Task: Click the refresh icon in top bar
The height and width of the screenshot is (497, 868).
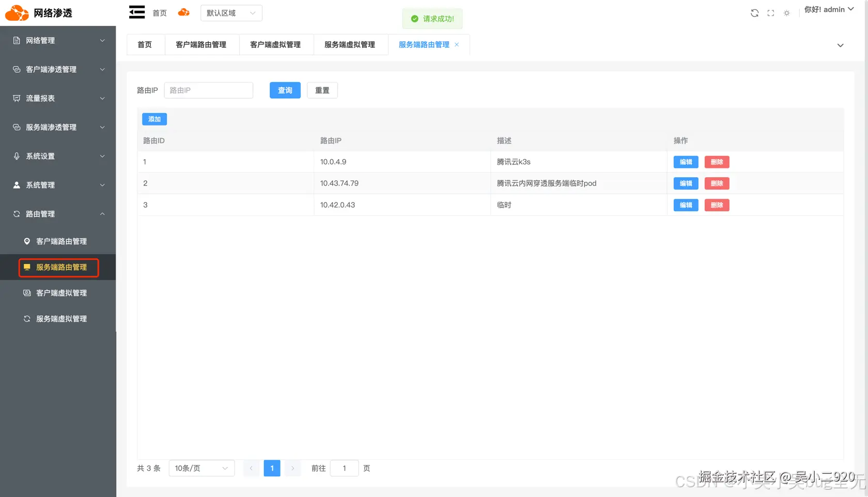Action: pos(754,13)
